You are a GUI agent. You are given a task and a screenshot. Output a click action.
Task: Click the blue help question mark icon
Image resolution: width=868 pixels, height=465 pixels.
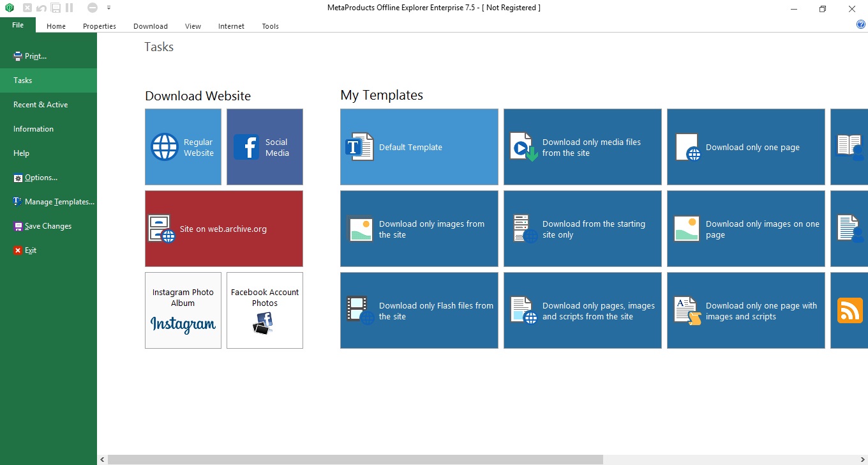[x=860, y=25]
